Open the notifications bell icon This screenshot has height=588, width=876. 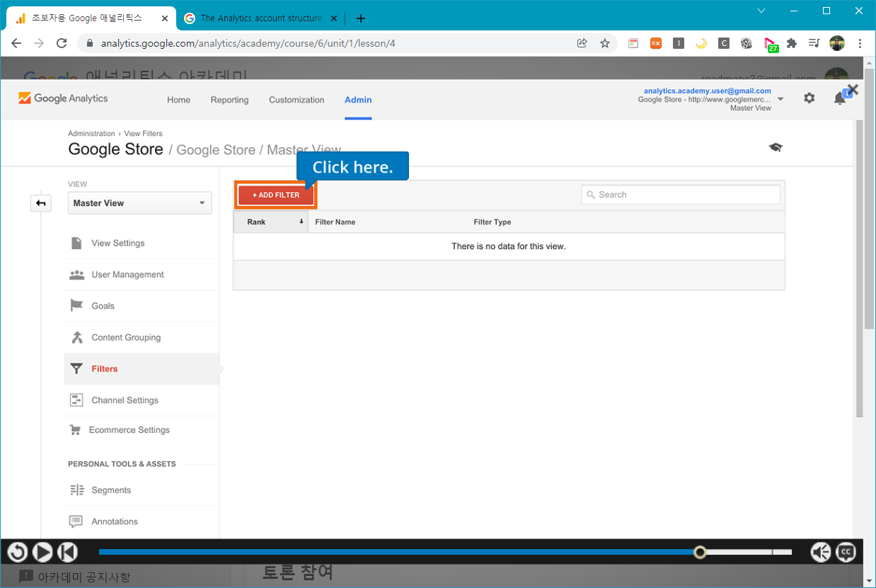(840, 98)
